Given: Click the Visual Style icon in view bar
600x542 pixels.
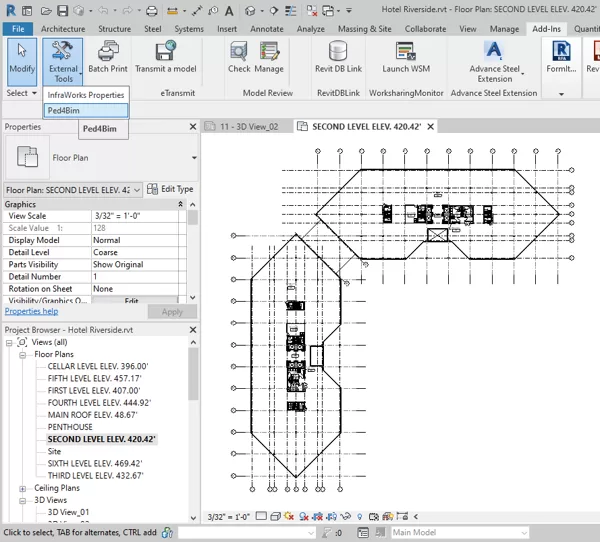Looking at the screenshot, I should [275, 517].
